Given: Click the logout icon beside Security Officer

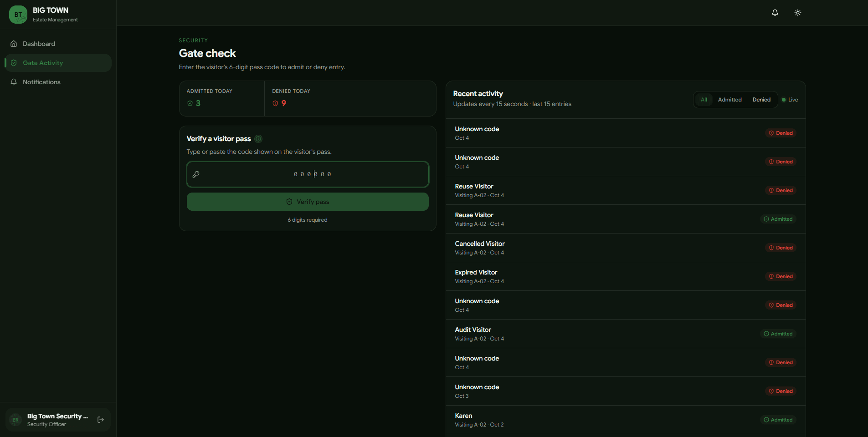Looking at the screenshot, I should click(x=101, y=420).
